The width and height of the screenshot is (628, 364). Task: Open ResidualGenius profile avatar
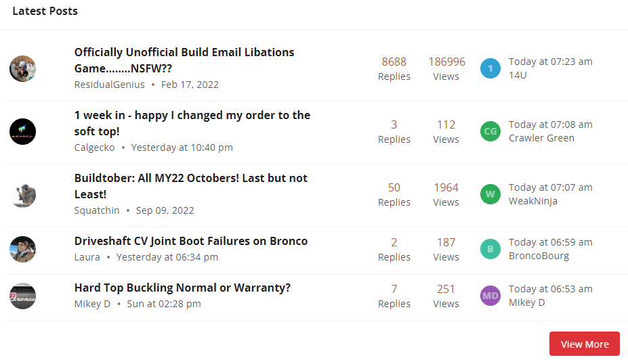[x=23, y=69]
